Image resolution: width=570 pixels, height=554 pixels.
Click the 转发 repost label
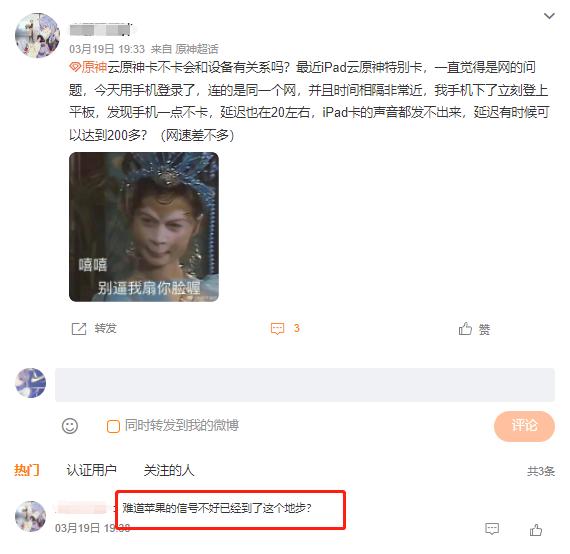105,328
